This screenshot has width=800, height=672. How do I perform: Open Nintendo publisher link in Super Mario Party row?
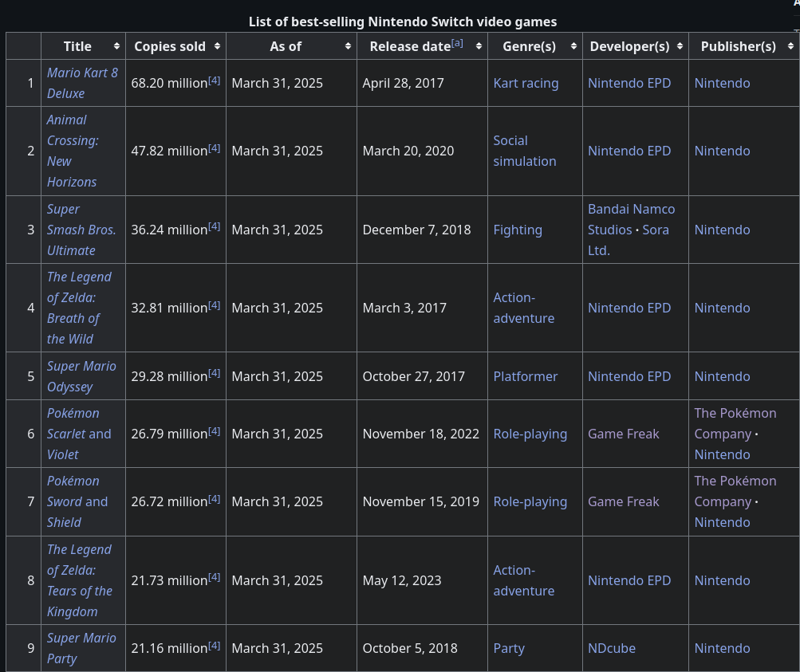click(x=722, y=648)
